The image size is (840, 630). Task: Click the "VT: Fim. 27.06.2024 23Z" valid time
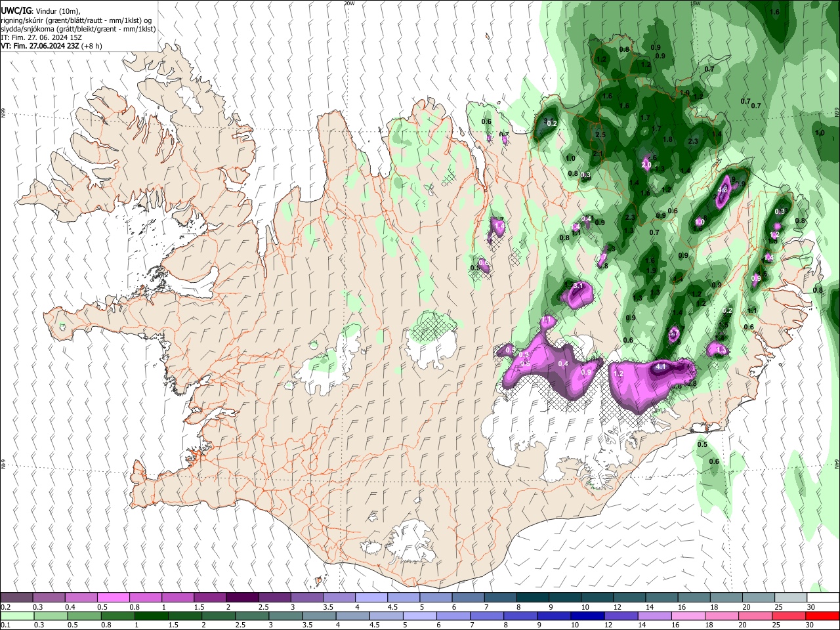point(40,46)
